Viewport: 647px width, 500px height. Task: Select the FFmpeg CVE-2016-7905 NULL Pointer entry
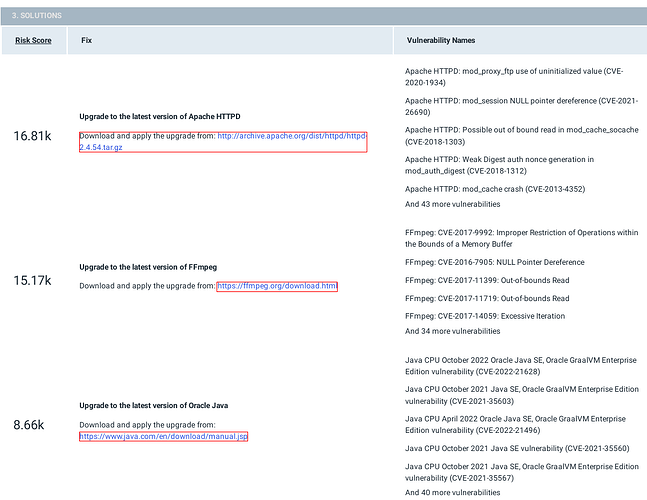(495, 262)
